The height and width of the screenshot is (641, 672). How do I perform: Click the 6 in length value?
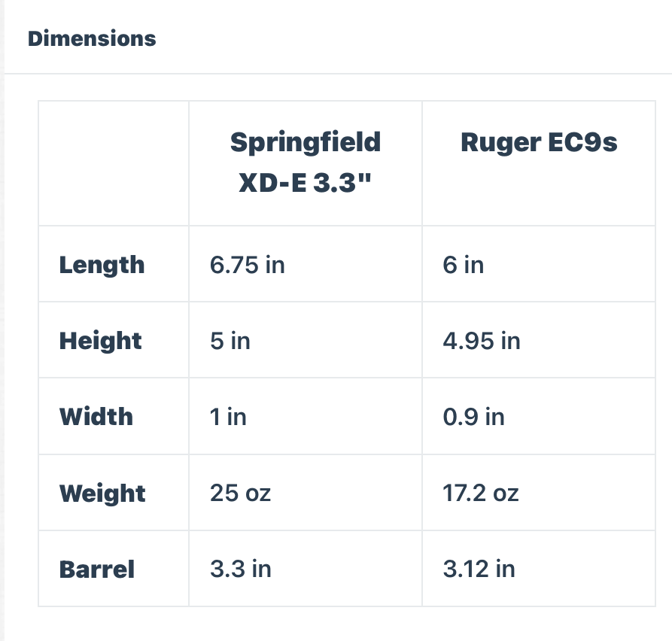(x=464, y=265)
